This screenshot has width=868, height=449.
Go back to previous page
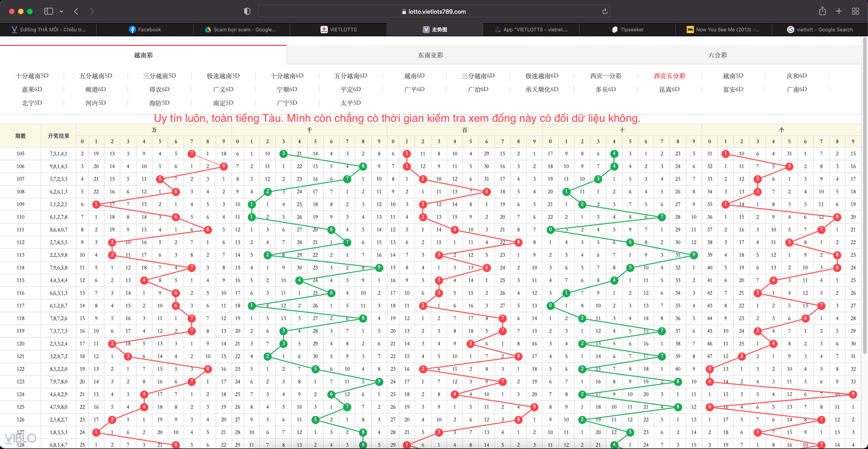pyautogui.click(x=76, y=11)
